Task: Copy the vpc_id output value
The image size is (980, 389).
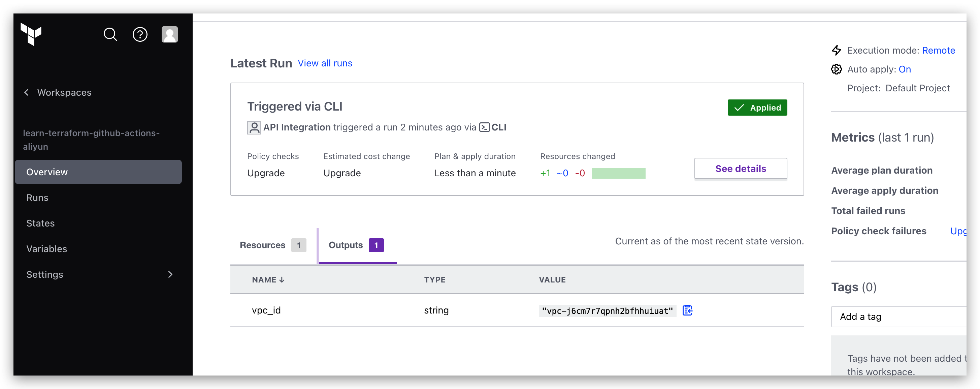Action: [687, 310]
